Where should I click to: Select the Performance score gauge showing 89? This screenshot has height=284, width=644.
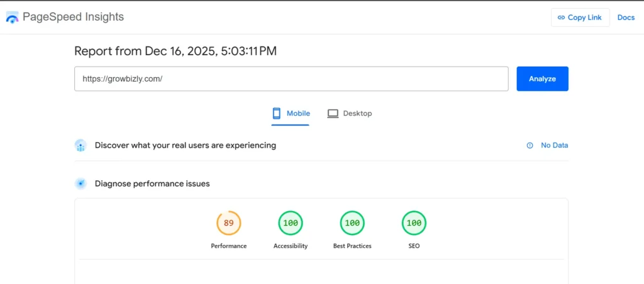pyautogui.click(x=229, y=223)
